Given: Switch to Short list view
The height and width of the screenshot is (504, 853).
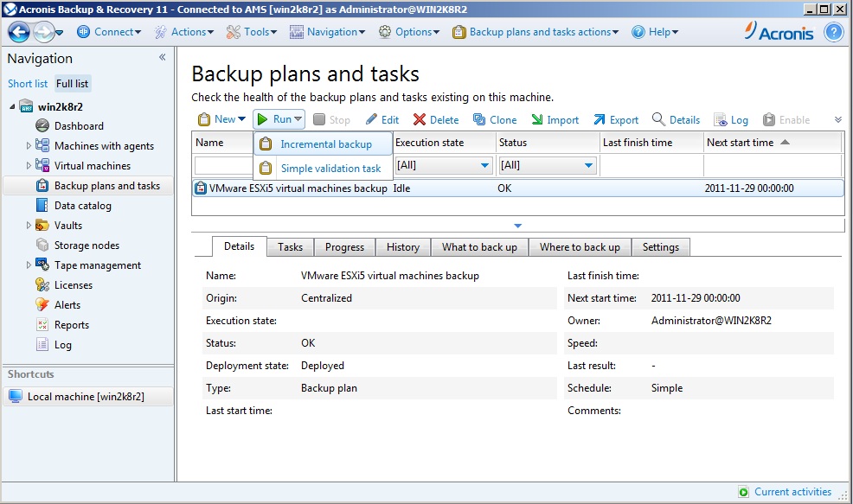Looking at the screenshot, I should (x=27, y=84).
